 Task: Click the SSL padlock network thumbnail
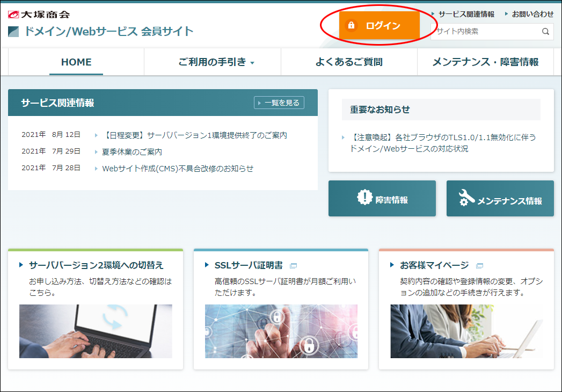tap(281, 331)
